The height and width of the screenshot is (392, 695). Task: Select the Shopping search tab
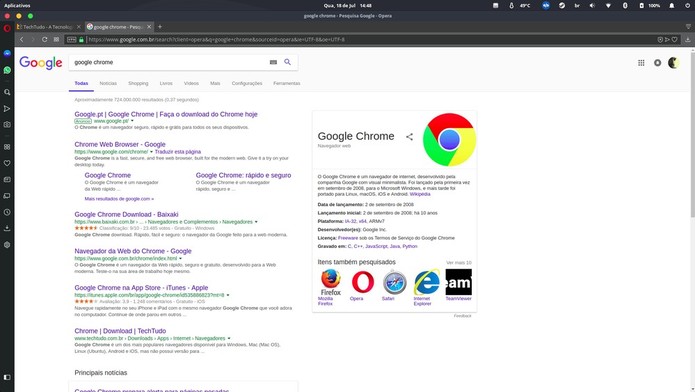(x=138, y=83)
